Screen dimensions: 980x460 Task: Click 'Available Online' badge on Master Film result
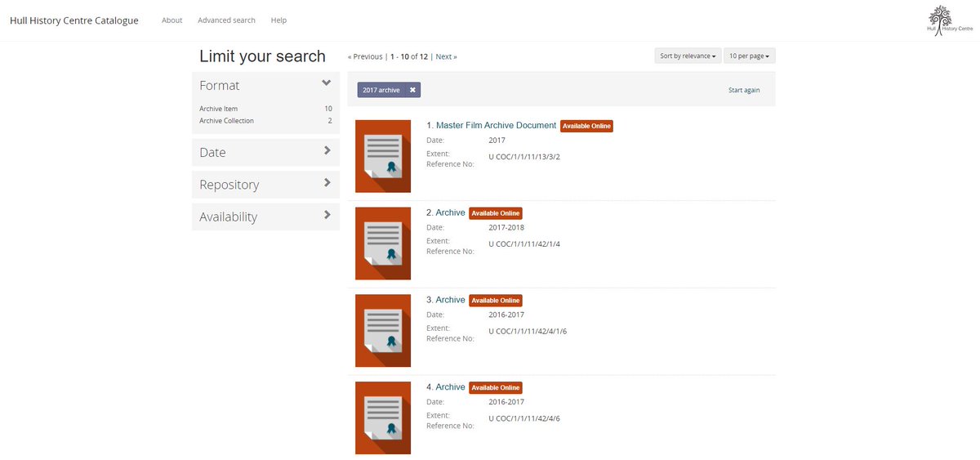[586, 126]
